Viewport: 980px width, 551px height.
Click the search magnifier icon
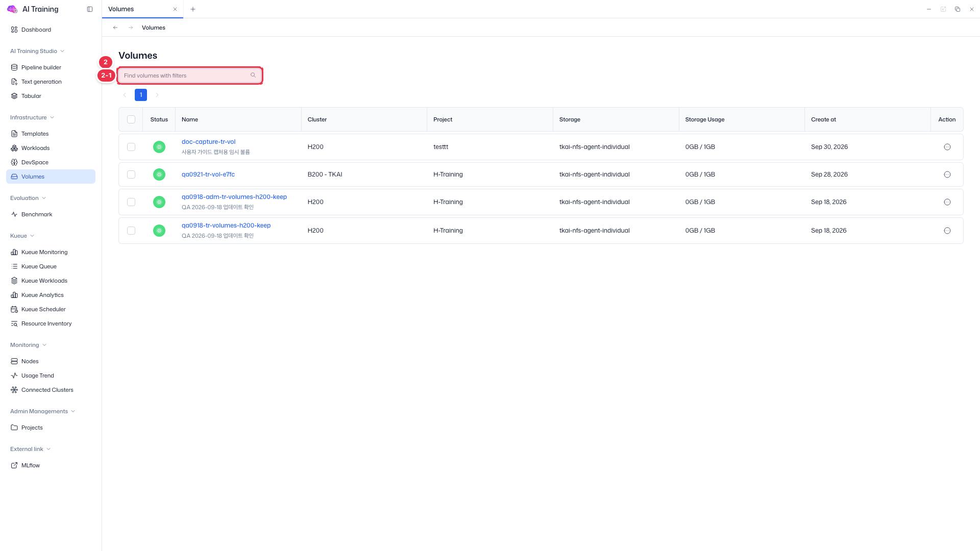click(253, 76)
